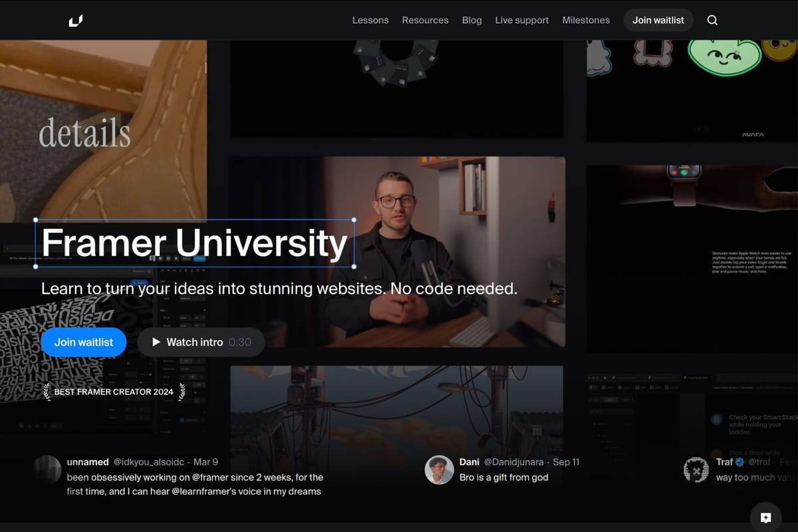Viewport: 798px width, 532px height.
Task: Open Live support from the navbar
Action: 521,20
